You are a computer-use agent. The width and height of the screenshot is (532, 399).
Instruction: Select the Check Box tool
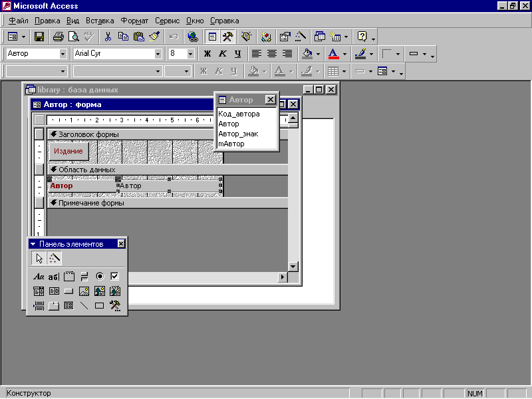[114, 277]
